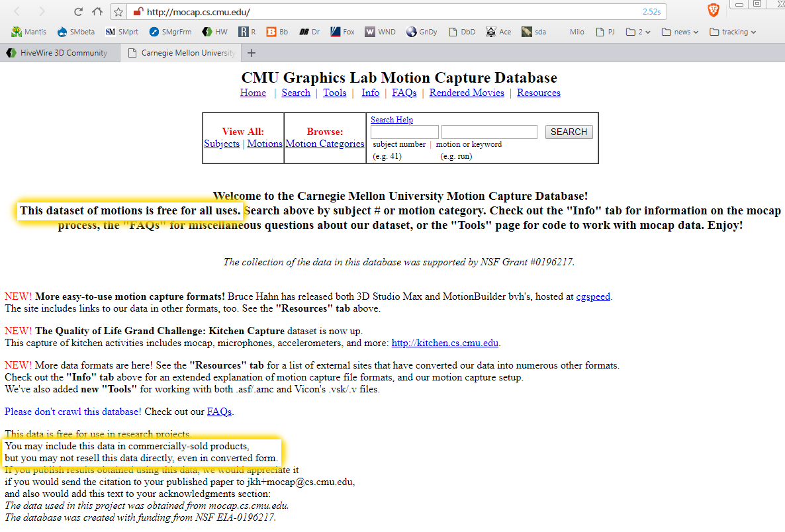Open the Fox bookmark

coord(342,32)
